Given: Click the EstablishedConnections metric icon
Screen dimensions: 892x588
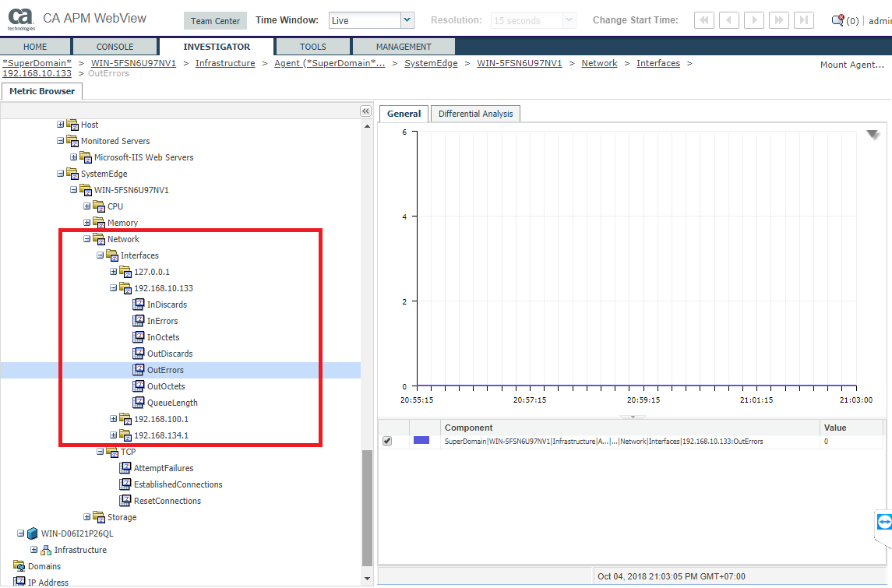Looking at the screenshot, I should click(x=125, y=484).
